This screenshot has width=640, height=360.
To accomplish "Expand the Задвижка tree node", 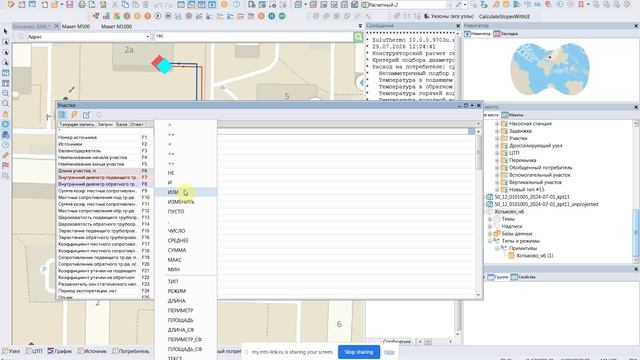I will [497, 131].
